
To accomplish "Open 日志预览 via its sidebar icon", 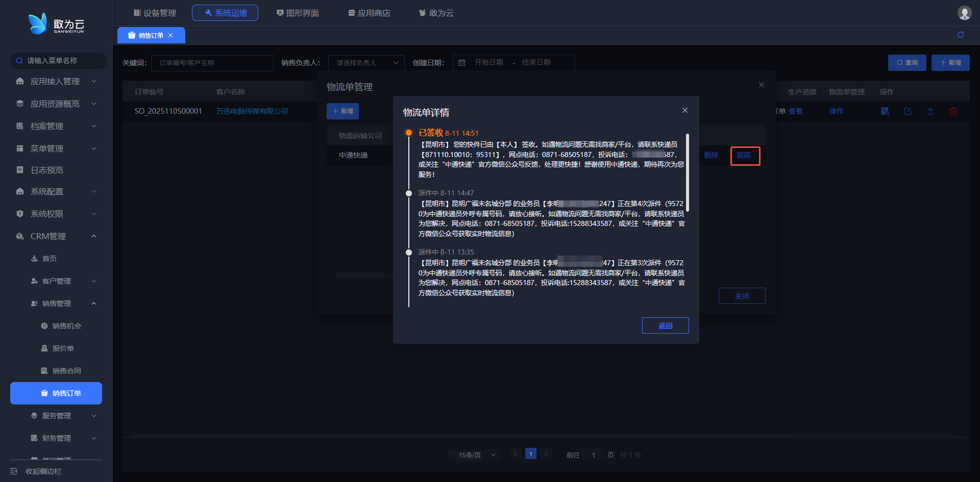I will point(20,170).
